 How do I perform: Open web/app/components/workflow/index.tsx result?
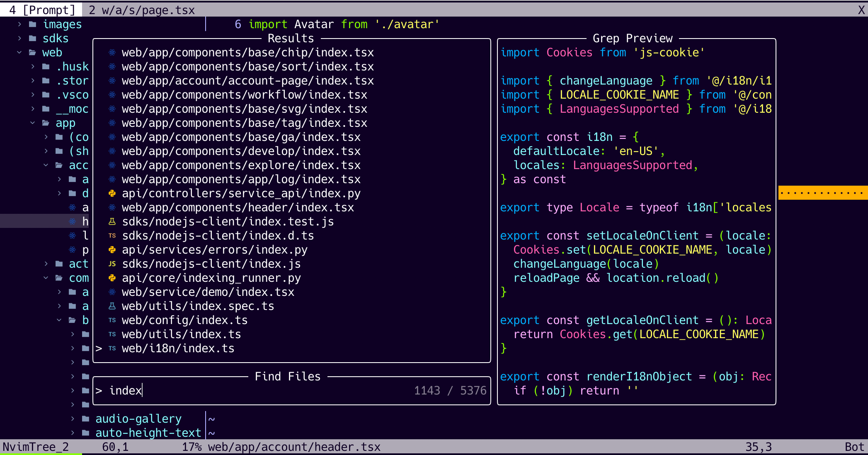click(x=244, y=95)
